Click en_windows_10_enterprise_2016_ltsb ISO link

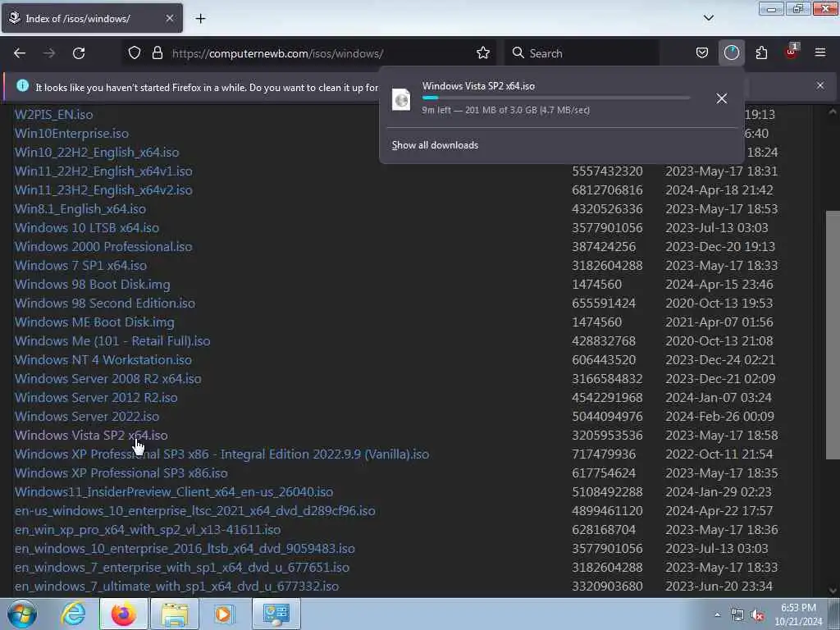click(185, 549)
